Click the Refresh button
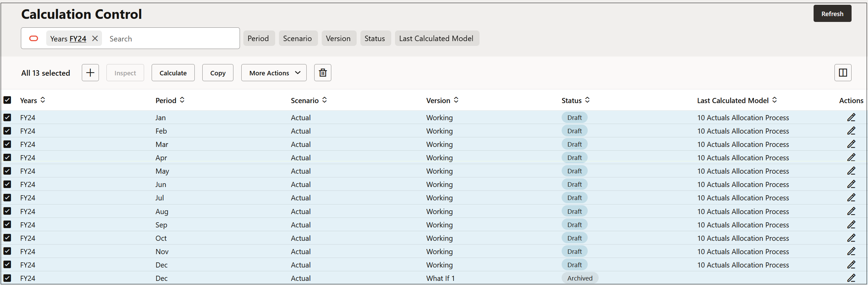This screenshot has width=868, height=286. (x=832, y=14)
